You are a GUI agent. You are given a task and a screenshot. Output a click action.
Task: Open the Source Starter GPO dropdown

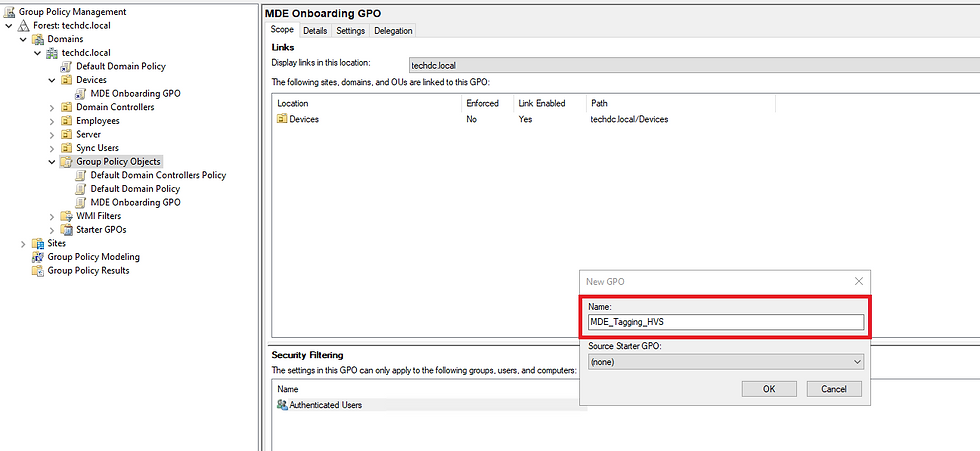(x=726, y=362)
